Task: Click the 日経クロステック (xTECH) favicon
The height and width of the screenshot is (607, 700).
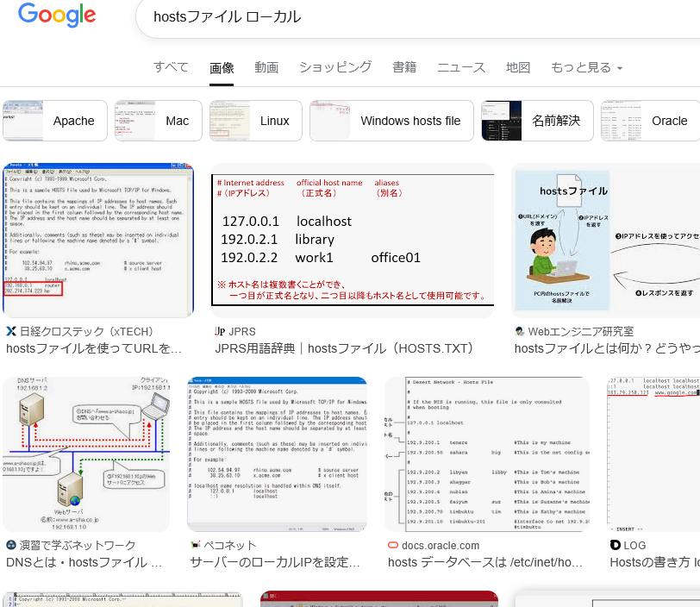Action: pyautogui.click(x=11, y=331)
